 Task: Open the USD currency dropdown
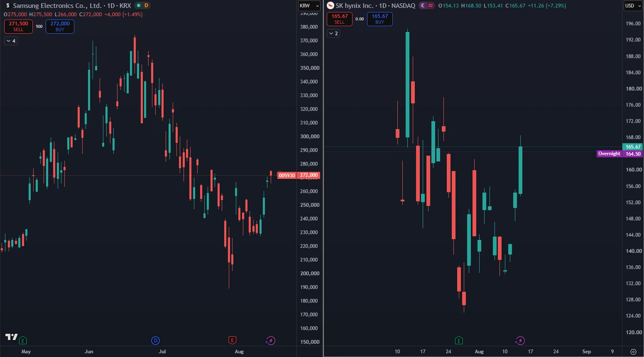coord(633,6)
